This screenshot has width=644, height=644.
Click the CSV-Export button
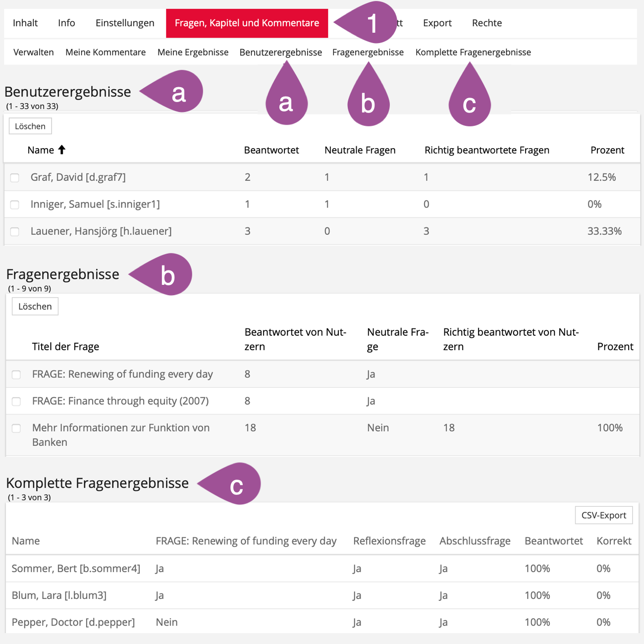pos(603,515)
